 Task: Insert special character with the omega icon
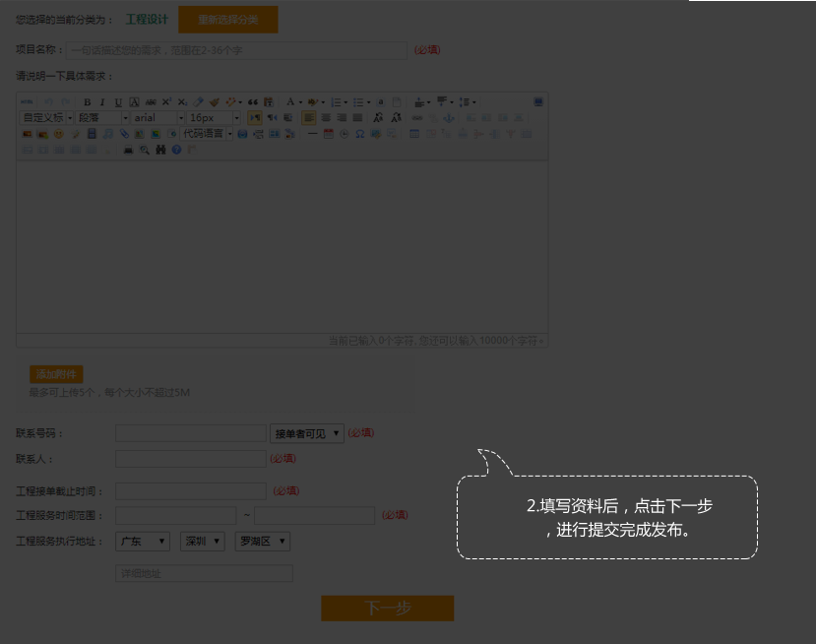(x=359, y=134)
